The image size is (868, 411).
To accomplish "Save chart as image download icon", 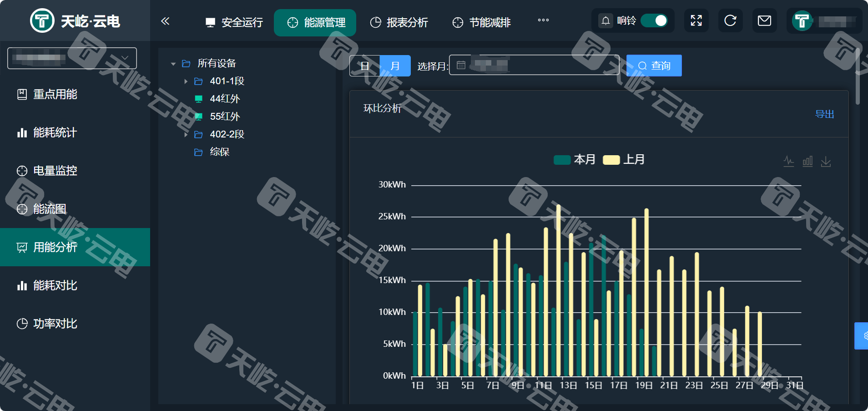I will [826, 162].
